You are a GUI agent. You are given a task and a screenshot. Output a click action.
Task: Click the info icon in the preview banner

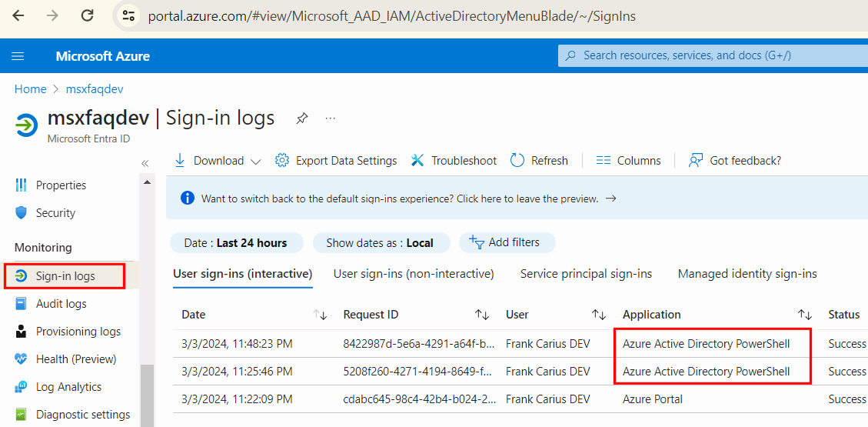click(188, 198)
